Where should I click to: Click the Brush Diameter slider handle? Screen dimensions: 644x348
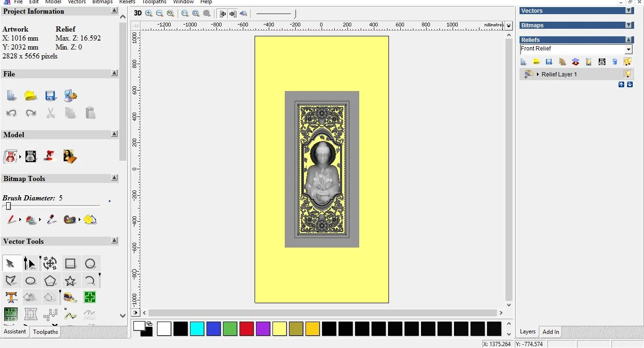coord(8,206)
